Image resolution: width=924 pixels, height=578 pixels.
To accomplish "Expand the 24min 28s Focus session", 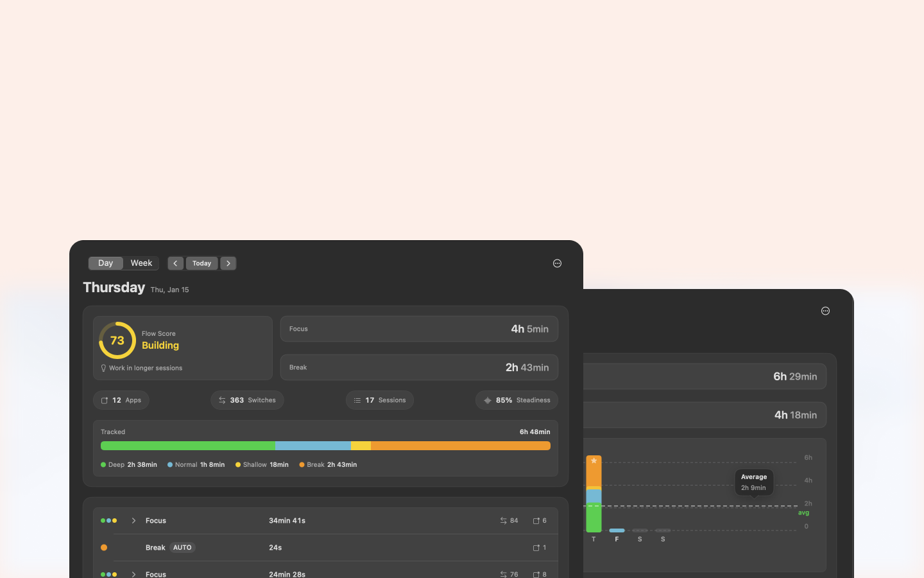I will (133, 574).
